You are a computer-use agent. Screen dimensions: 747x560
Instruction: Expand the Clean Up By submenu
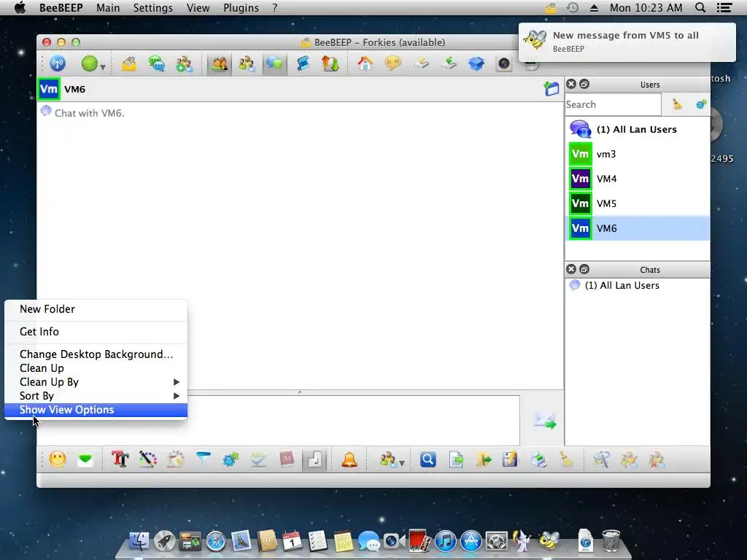click(96, 382)
